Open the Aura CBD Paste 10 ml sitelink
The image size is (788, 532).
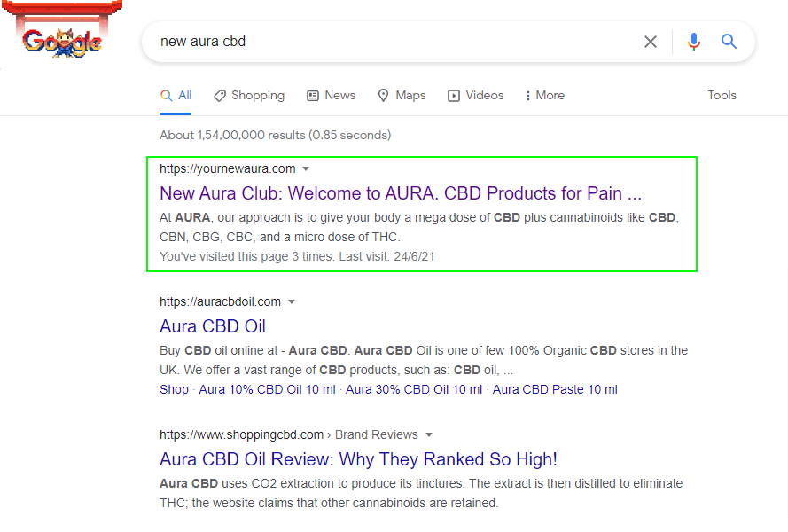(555, 390)
